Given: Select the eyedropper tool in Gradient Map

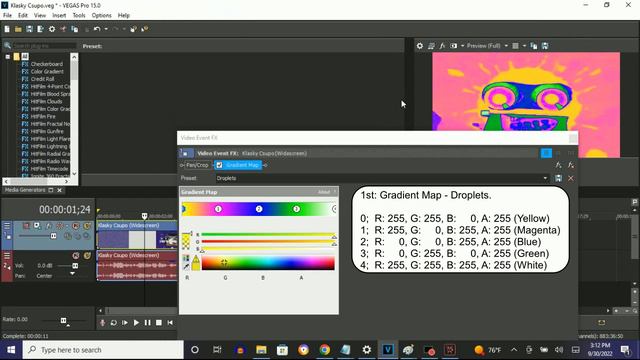Looking at the screenshot, I should (x=186, y=267).
